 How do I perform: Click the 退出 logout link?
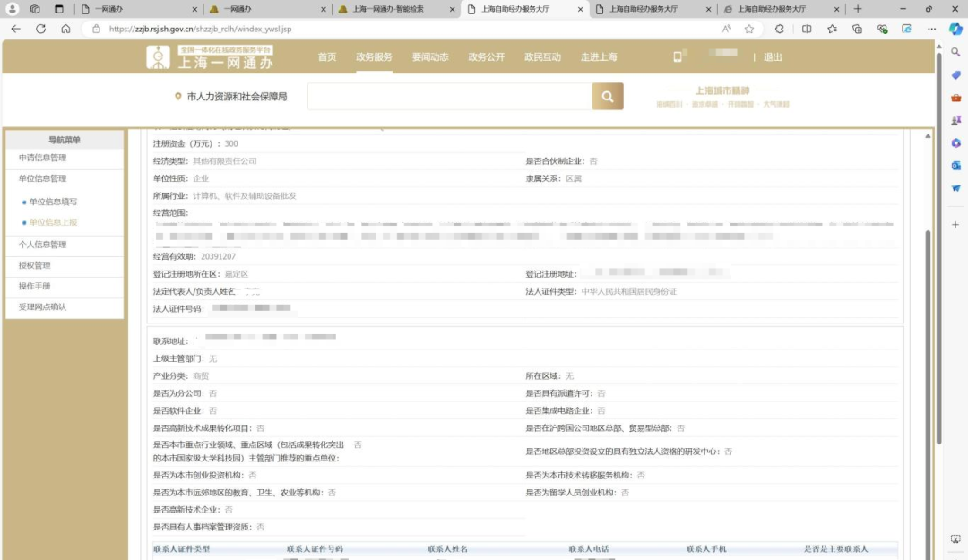[x=773, y=57]
